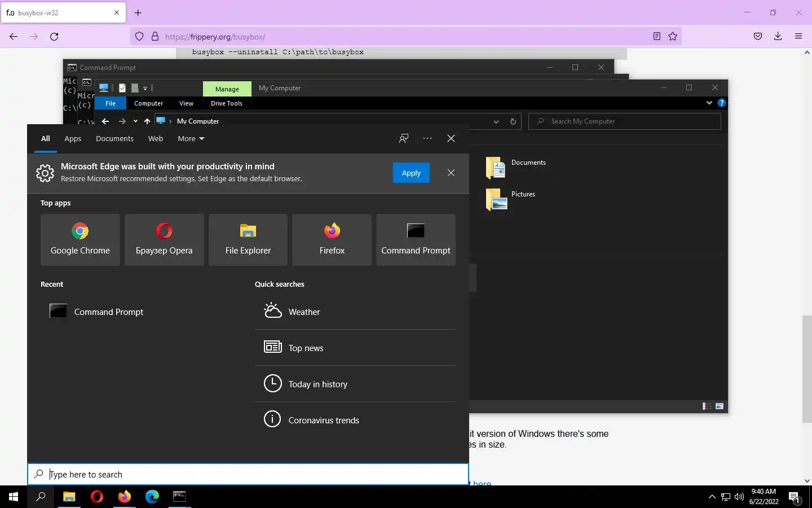
Task: Switch to the Web search tab
Action: tap(156, 138)
